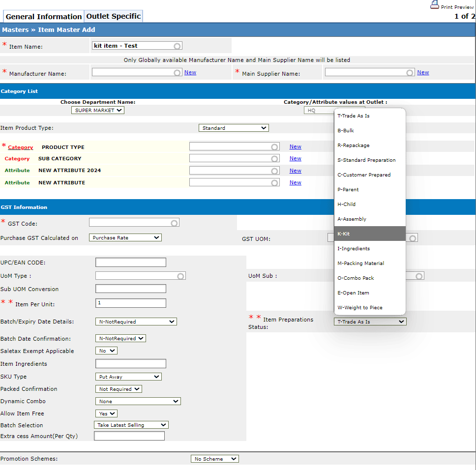Expand the Item Product Type dropdown

click(234, 128)
